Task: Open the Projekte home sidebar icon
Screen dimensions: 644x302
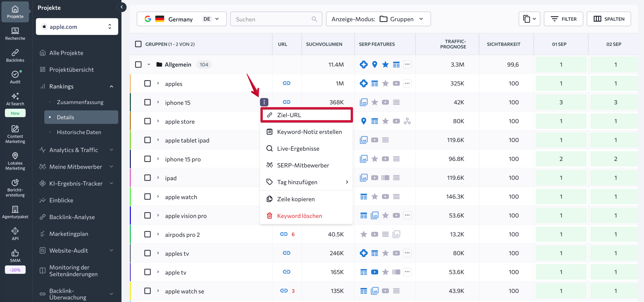Action: point(15,12)
